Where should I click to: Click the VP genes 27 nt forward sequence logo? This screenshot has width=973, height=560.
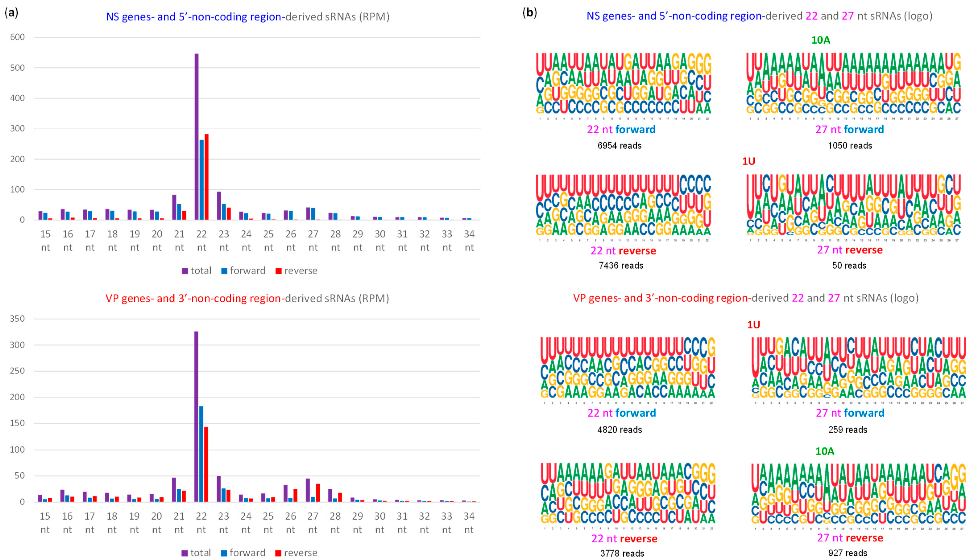[x=858, y=368]
